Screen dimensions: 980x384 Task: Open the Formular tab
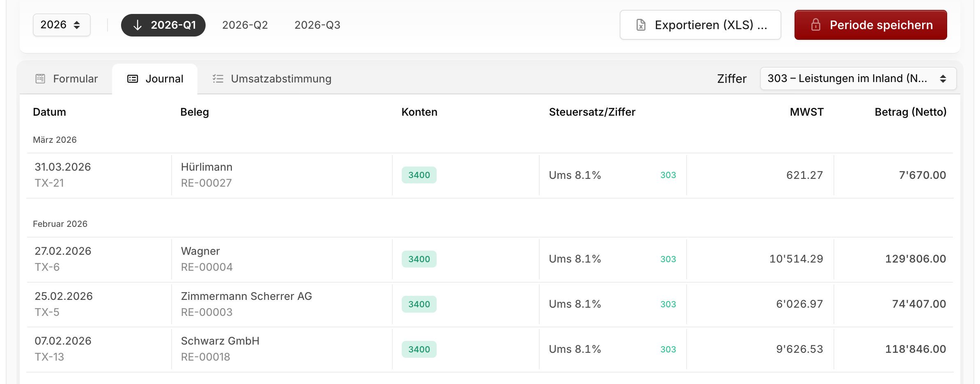click(66, 79)
